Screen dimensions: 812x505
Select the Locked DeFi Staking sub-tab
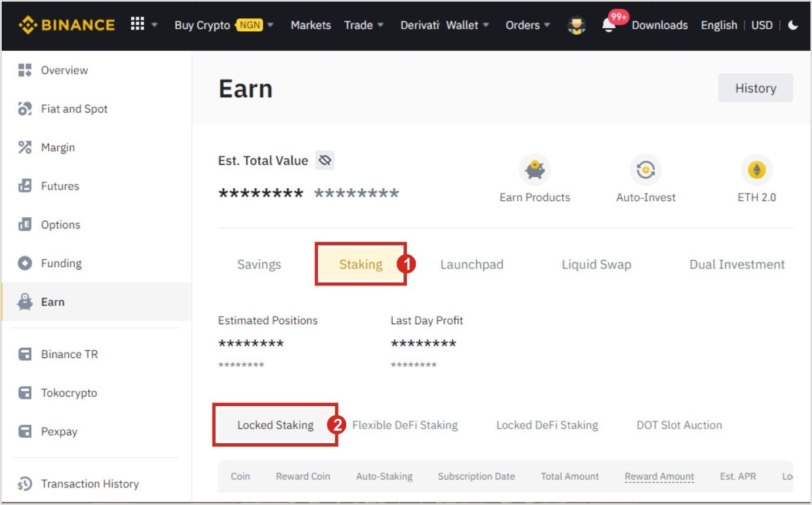(547, 425)
